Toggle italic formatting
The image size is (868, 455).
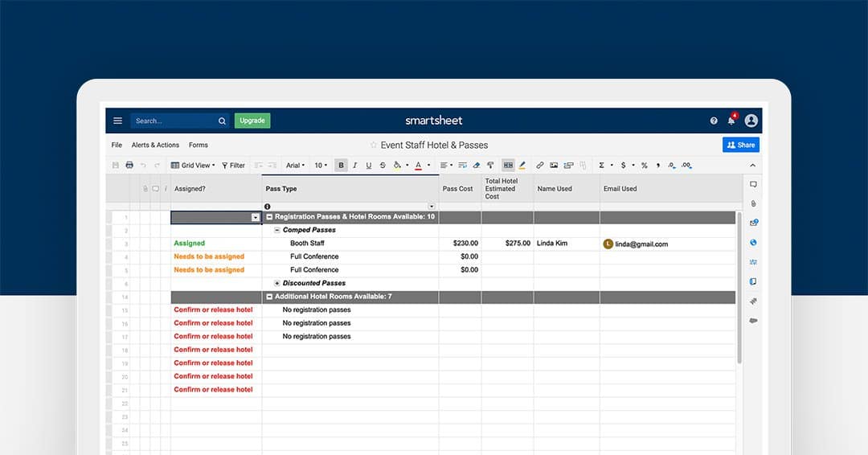click(x=354, y=166)
